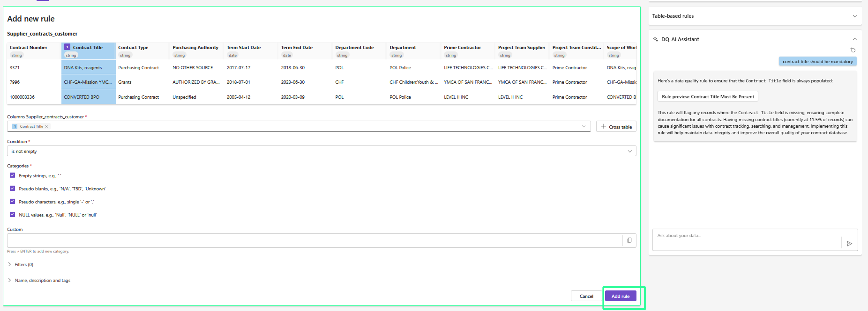Viewport: 868px width, 311px height.
Task: Click the send message arrow icon
Action: (x=849, y=243)
